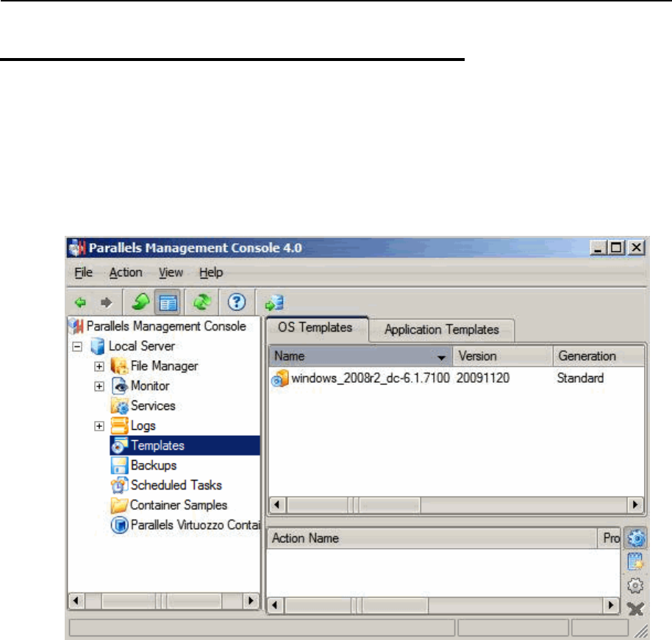Click the Services gear-folder icon
This screenshot has width=672, height=640.
pos(120,406)
